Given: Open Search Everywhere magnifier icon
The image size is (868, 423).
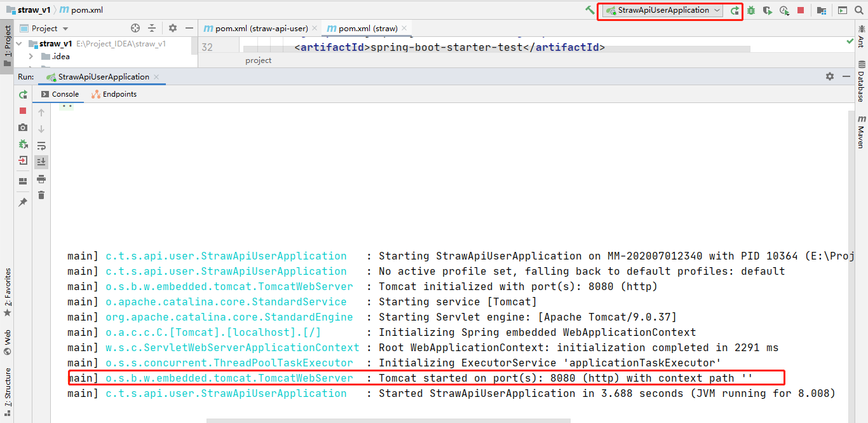Looking at the screenshot, I should [x=859, y=10].
